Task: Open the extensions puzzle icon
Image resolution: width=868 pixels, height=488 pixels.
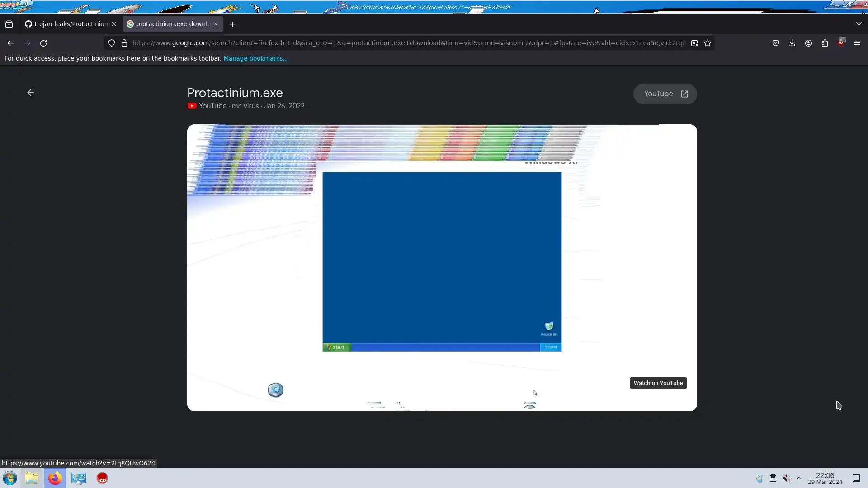Action: [x=825, y=43]
